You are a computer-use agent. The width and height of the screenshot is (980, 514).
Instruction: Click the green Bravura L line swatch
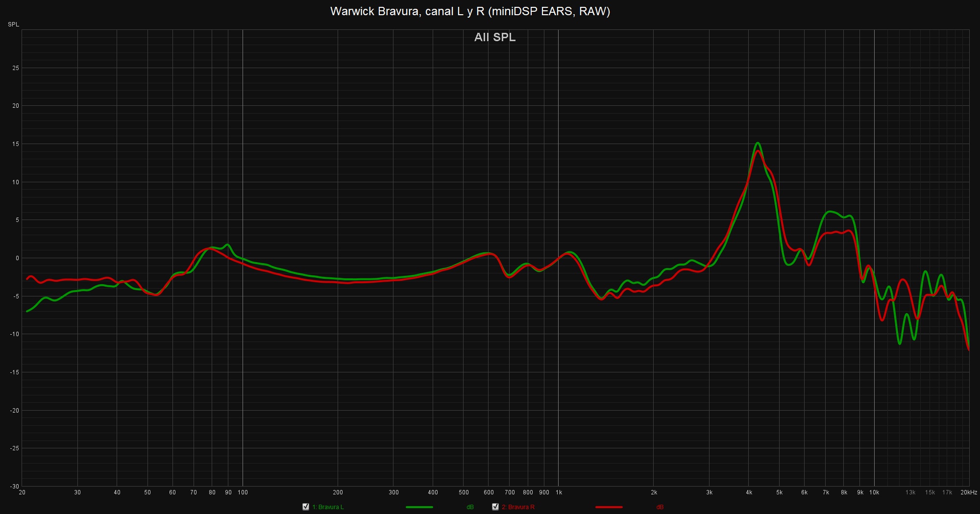pos(419,507)
